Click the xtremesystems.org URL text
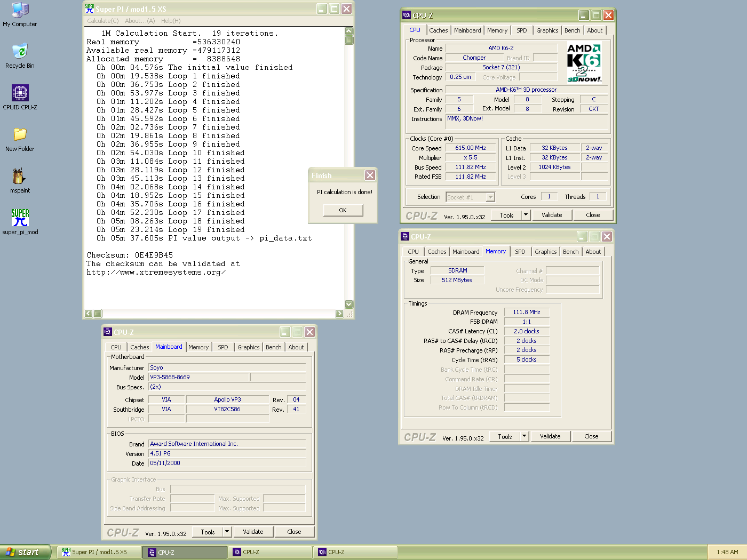The width and height of the screenshot is (747, 560). (156, 273)
